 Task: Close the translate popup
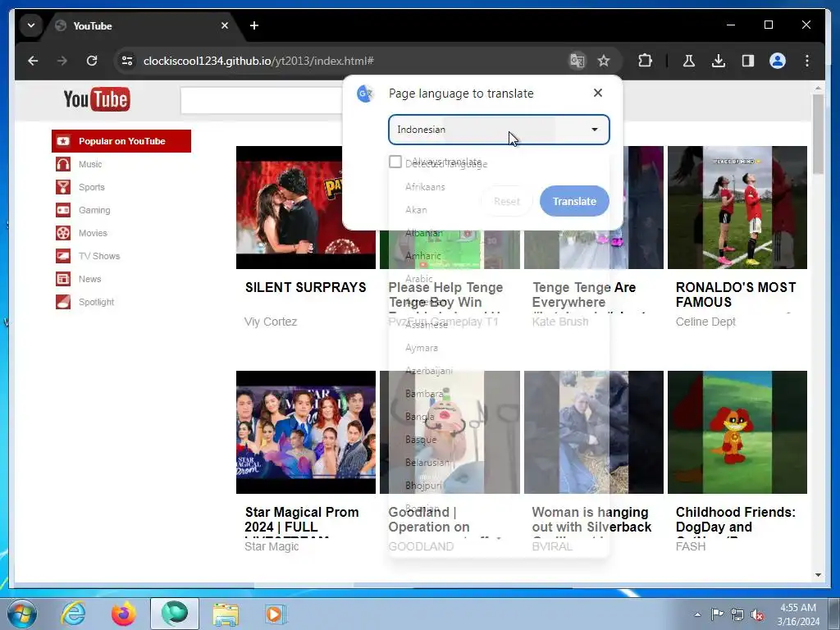[x=598, y=94]
